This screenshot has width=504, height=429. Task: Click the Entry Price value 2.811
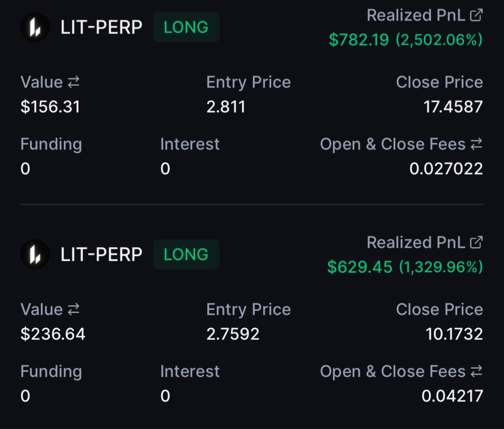(226, 107)
